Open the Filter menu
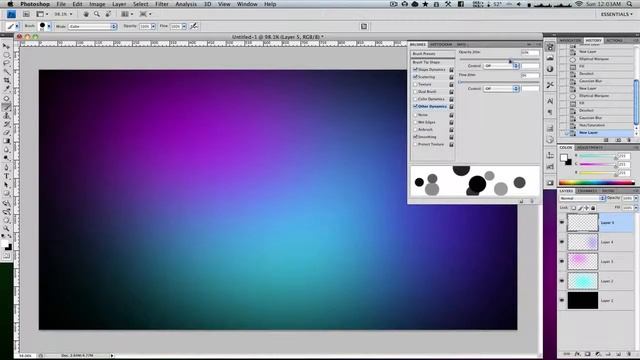640x360 pixels. pyautogui.click(x=162, y=4)
